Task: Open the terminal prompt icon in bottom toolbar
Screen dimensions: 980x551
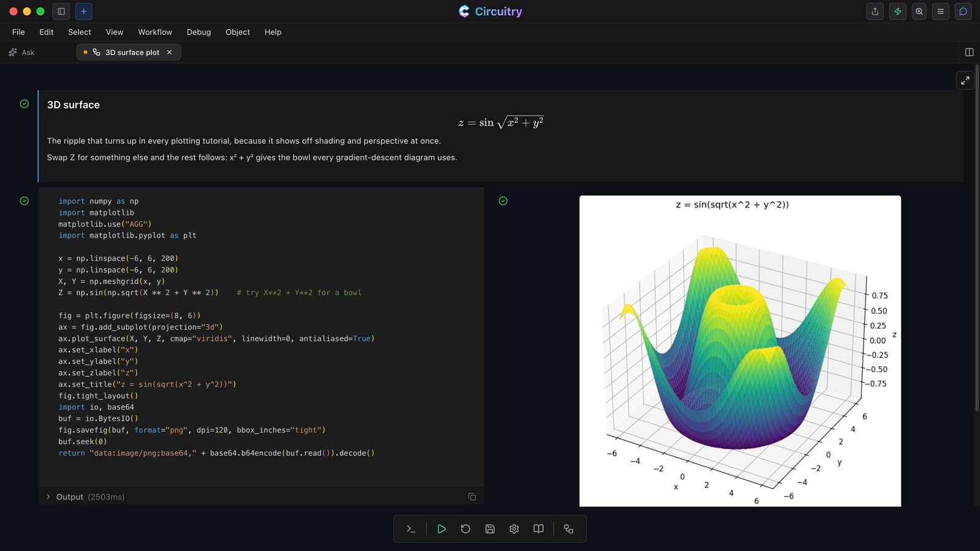Action: tap(411, 529)
